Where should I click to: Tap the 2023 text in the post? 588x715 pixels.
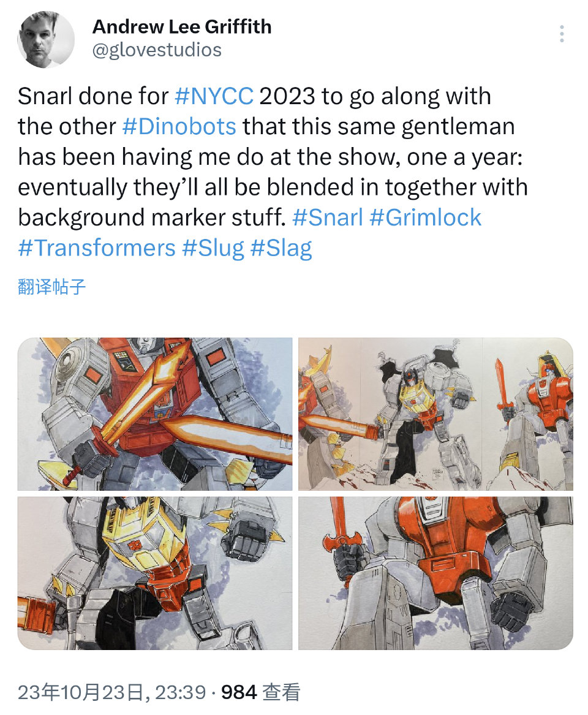[287, 96]
